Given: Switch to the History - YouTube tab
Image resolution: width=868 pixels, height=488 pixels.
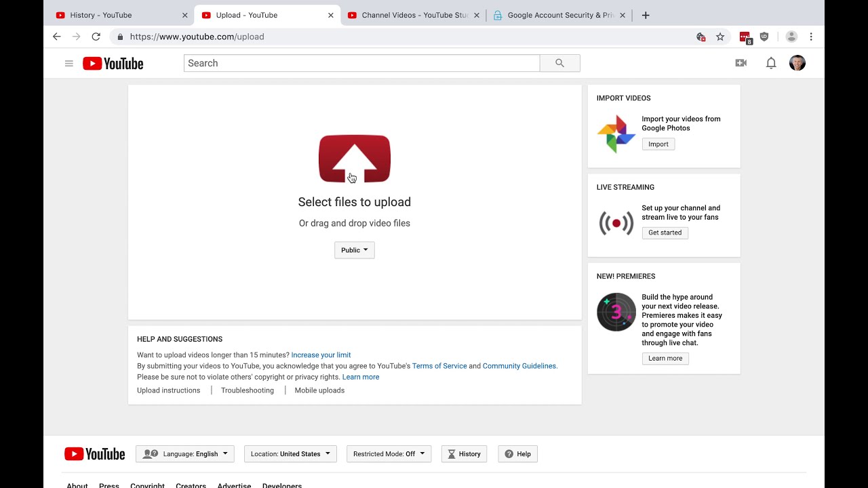Looking at the screenshot, I should click(x=122, y=15).
